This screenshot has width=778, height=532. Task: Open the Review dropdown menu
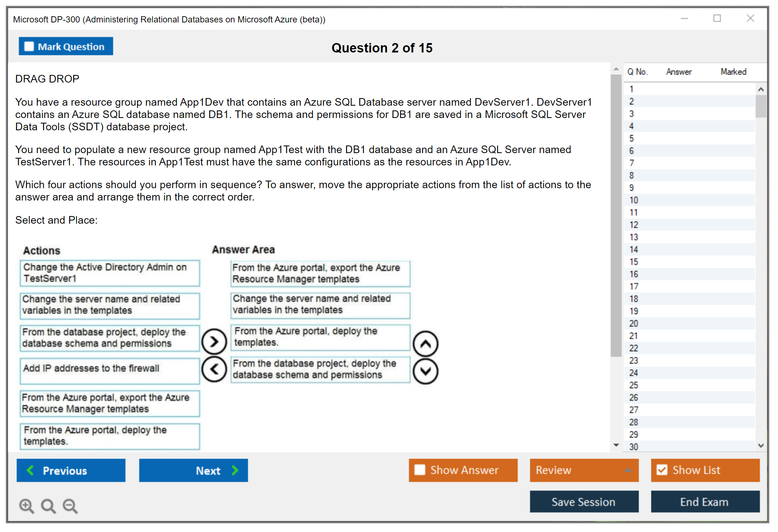click(x=584, y=470)
